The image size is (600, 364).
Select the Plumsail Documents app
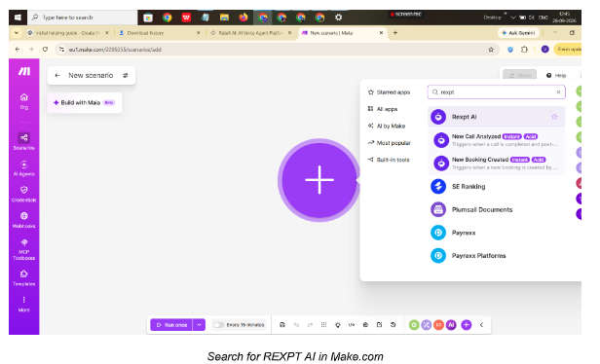496,209
